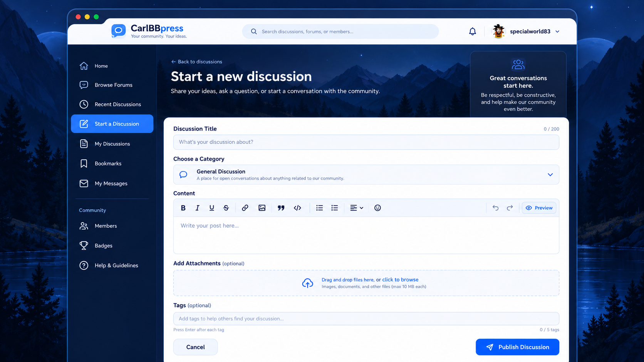The height and width of the screenshot is (362, 644).
Task: Open the text alignment dropdown
Action: [357, 208]
